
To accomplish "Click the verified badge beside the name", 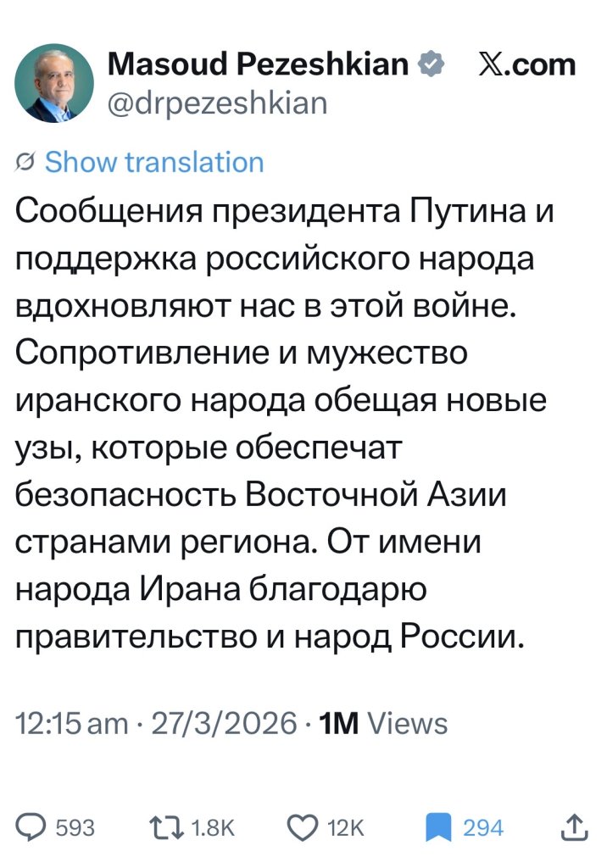I will pos(432,64).
